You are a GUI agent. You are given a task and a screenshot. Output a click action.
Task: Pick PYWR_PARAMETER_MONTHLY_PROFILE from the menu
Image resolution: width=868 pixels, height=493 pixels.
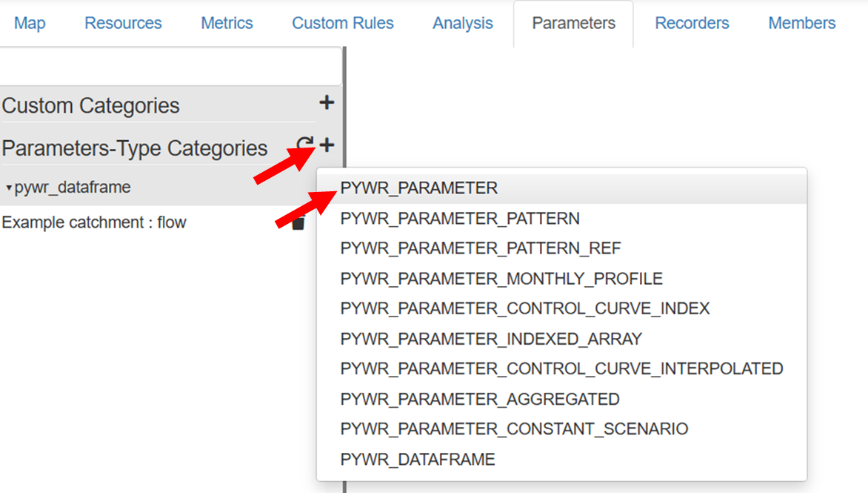tap(501, 279)
